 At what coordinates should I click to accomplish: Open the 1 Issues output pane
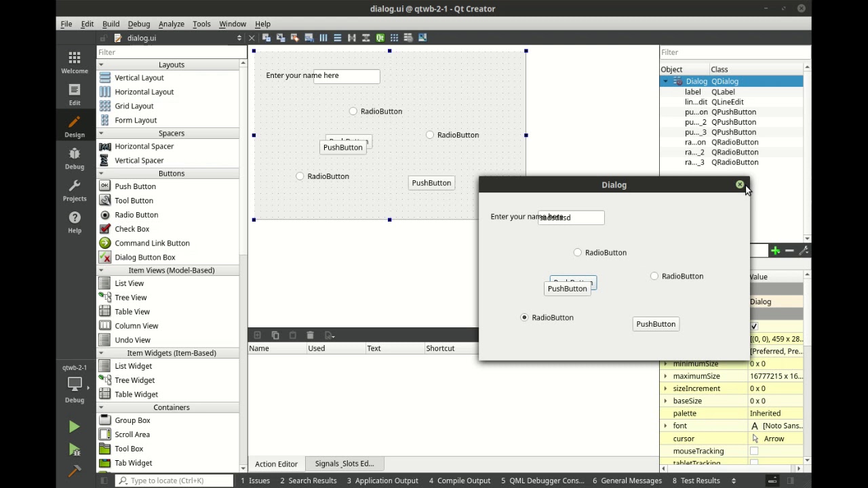point(255,481)
